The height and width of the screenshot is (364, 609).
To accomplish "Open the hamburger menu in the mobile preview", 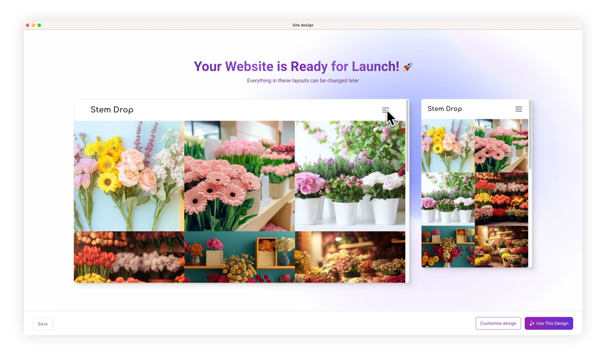I will (x=518, y=109).
